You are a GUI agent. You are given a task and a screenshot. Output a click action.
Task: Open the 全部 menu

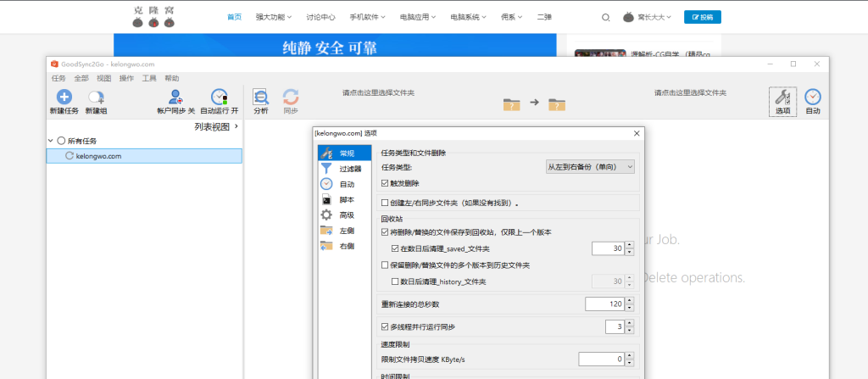pyautogui.click(x=81, y=78)
